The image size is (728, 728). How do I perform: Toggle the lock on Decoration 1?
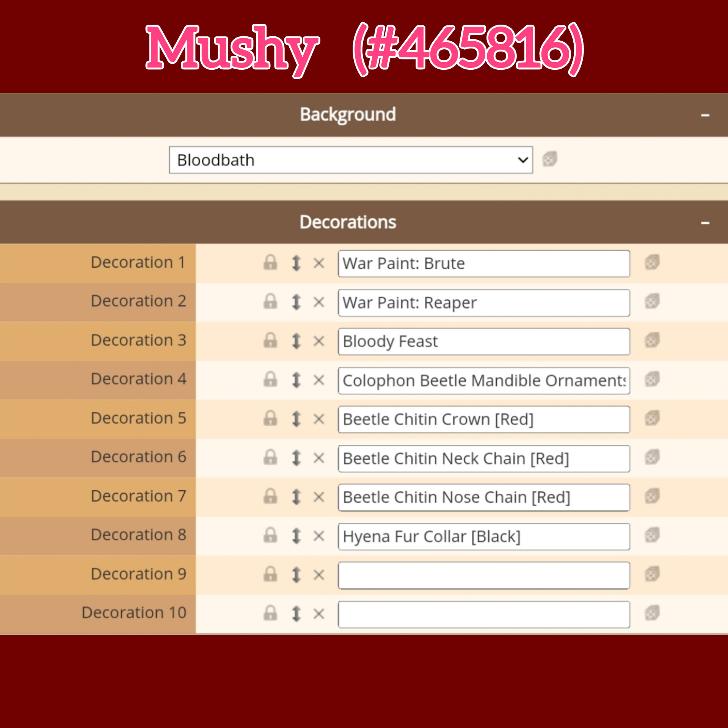[270, 262]
